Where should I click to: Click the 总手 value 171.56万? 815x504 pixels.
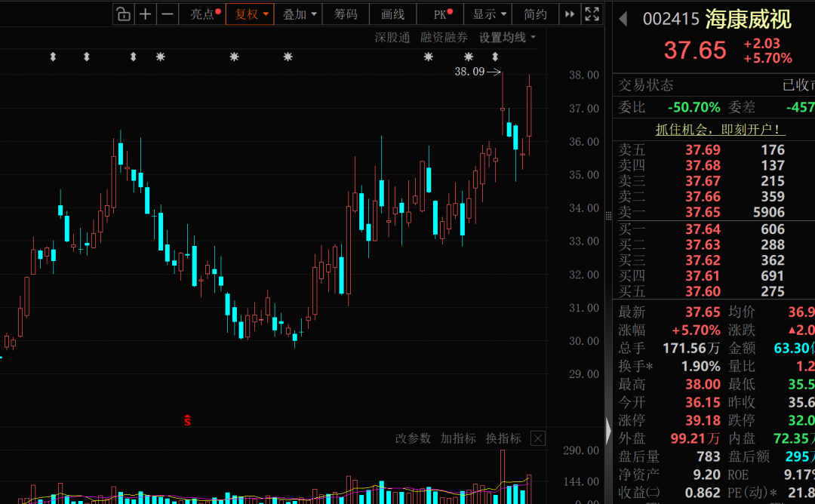[x=691, y=348]
